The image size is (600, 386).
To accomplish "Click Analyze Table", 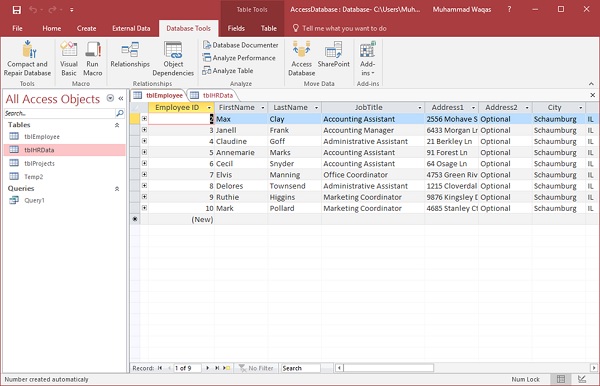I will point(228,71).
